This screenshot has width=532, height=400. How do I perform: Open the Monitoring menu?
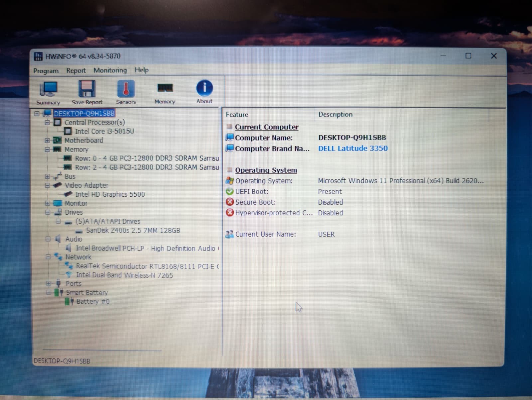pos(110,70)
